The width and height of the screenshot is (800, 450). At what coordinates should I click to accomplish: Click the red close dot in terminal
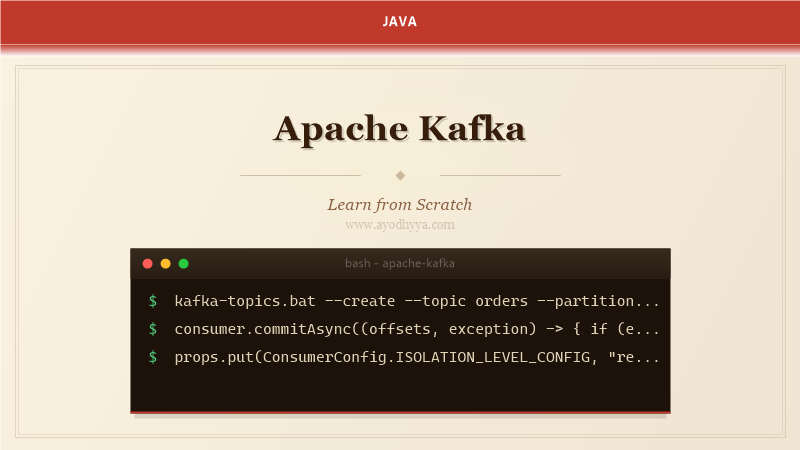147,263
